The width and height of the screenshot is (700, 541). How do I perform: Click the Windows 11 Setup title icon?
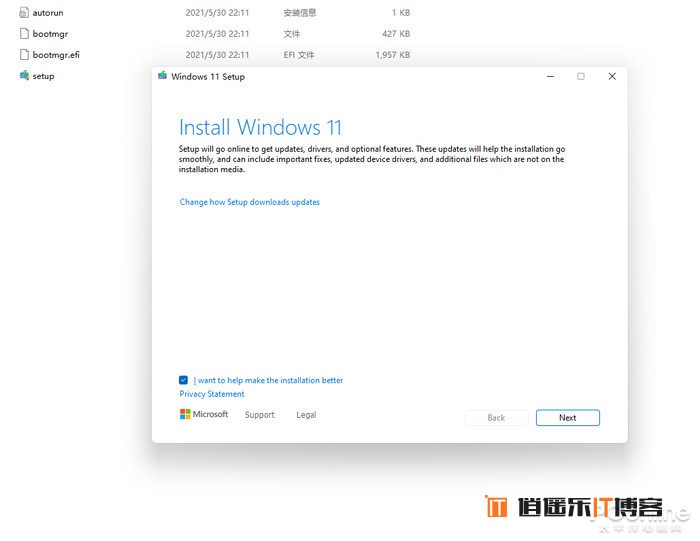click(162, 76)
